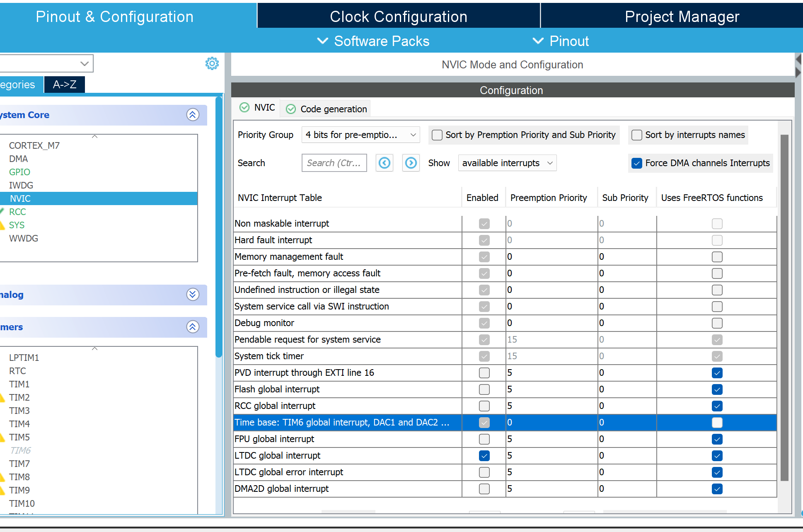
Task: Uncheck Force DMA channels Interrupts
Action: tap(637, 163)
